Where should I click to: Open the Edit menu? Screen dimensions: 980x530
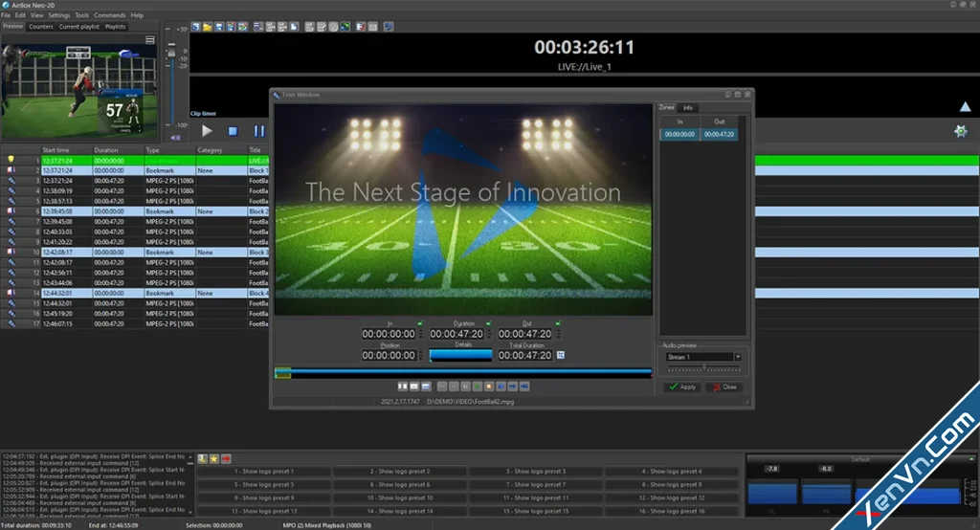21,15
